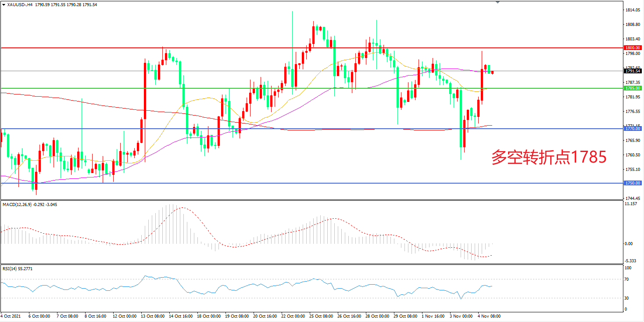Click the current price tag 1791.54

pos(632,71)
